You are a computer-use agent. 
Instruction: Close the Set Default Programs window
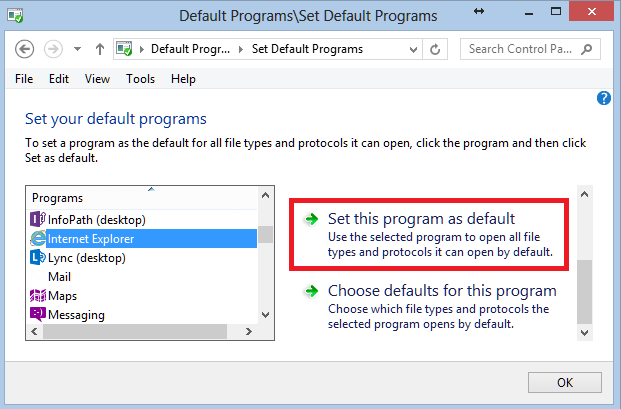point(592,11)
